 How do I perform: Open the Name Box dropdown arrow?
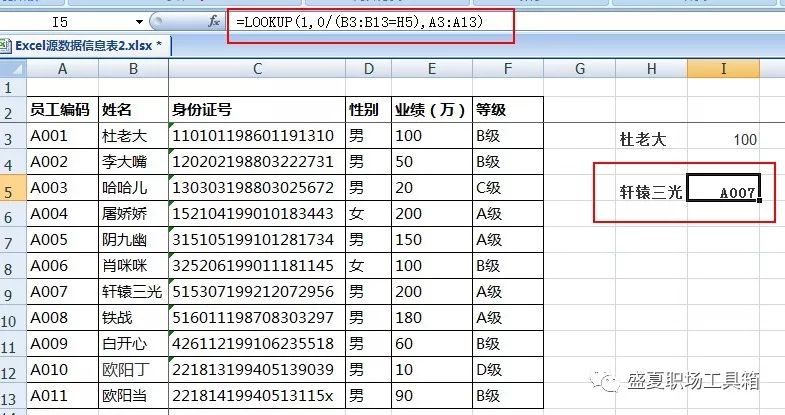point(139,22)
